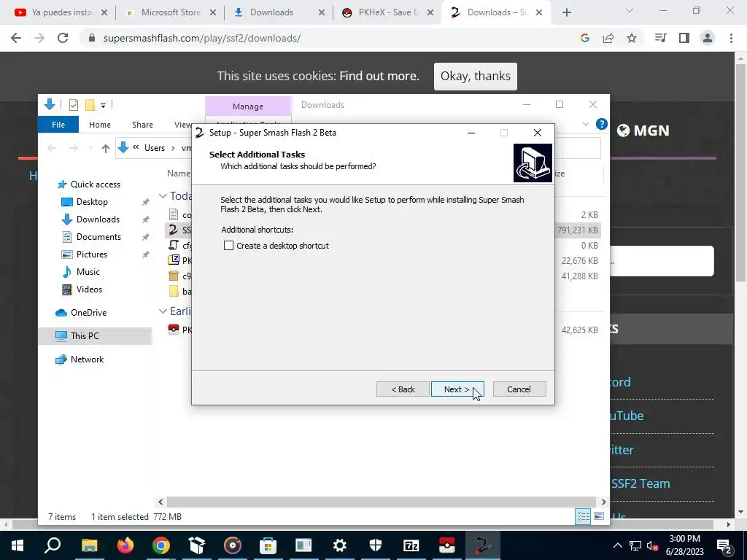This screenshot has height=560, width=747.
Task: Click the Explorer horizontal scrollbar
Action: tap(381, 502)
